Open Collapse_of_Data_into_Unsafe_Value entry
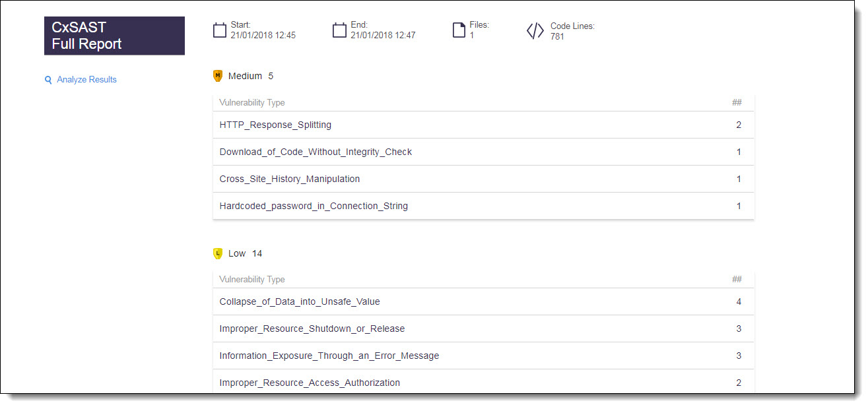 (x=484, y=301)
